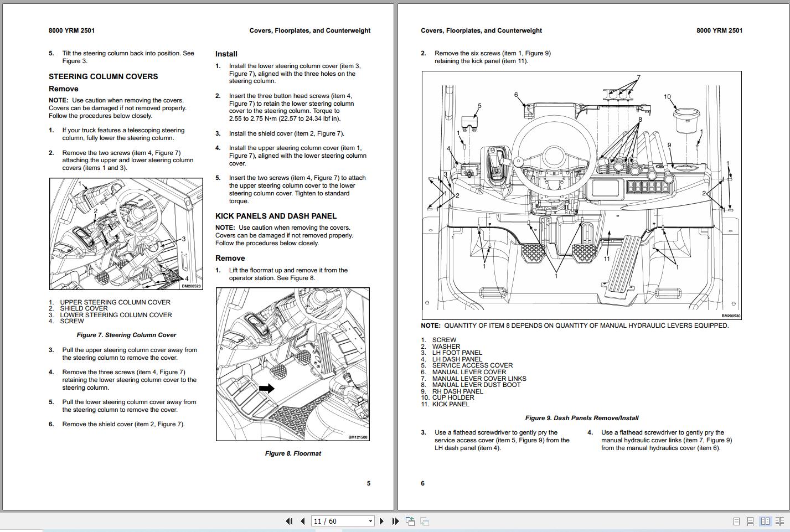Click legend entry 'LH DASH PANEL'

pyautogui.click(x=457, y=359)
